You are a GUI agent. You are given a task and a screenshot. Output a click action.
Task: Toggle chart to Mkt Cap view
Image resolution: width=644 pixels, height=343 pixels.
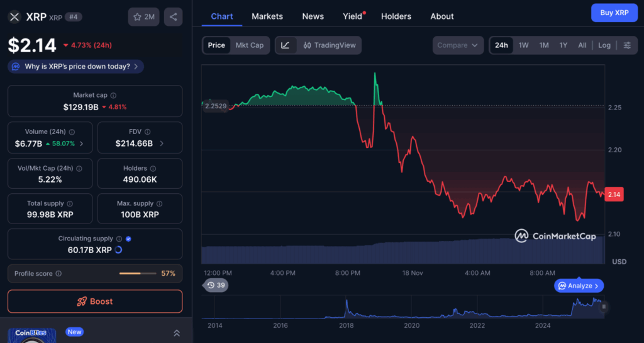(x=250, y=45)
